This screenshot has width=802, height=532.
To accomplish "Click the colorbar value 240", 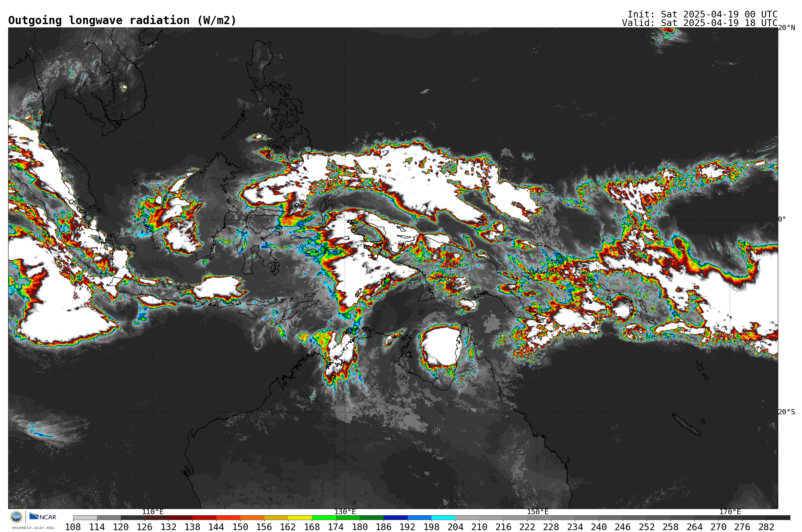I will (x=599, y=527).
